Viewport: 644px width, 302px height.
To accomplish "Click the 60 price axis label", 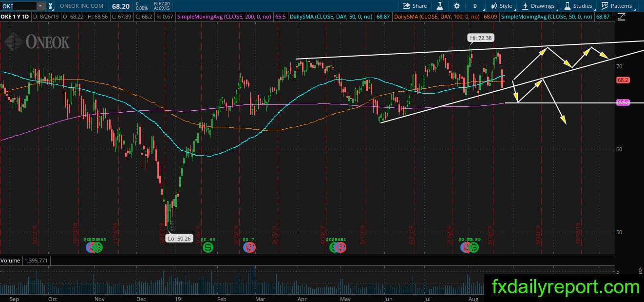I will tap(619, 149).
